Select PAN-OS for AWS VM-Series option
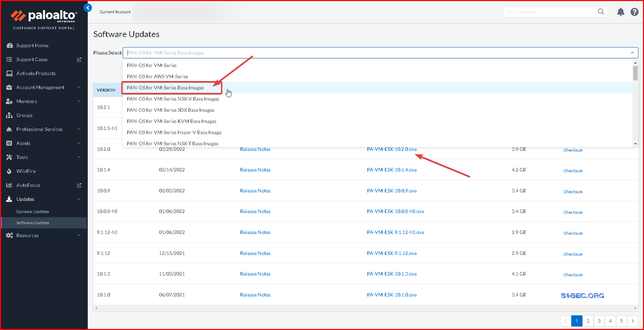This screenshot has width=644, height=330. point(378,76)
